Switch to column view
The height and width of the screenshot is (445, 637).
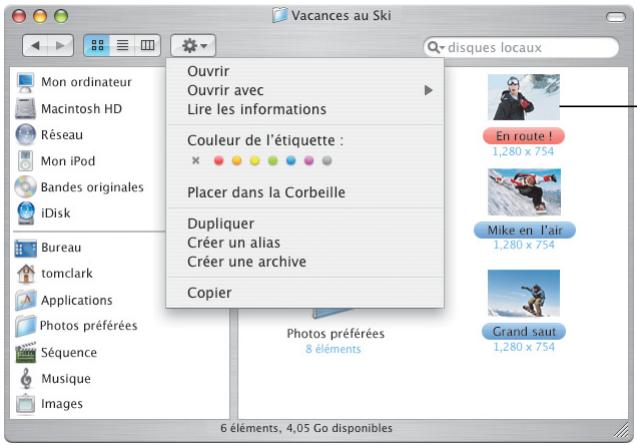pos(147,45)
